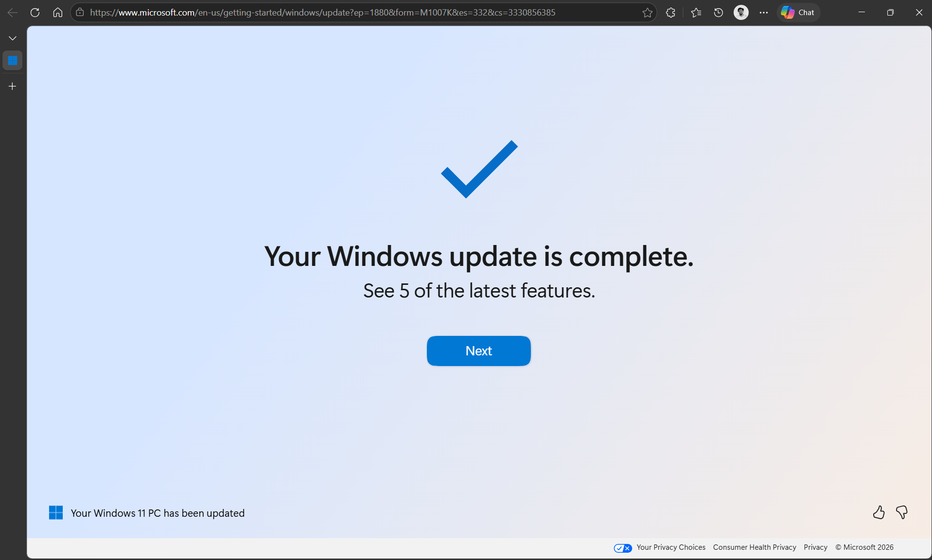Select the Microsoft tab in vertical tabs
The image size is (932, 560).
[x=12, y=60]
